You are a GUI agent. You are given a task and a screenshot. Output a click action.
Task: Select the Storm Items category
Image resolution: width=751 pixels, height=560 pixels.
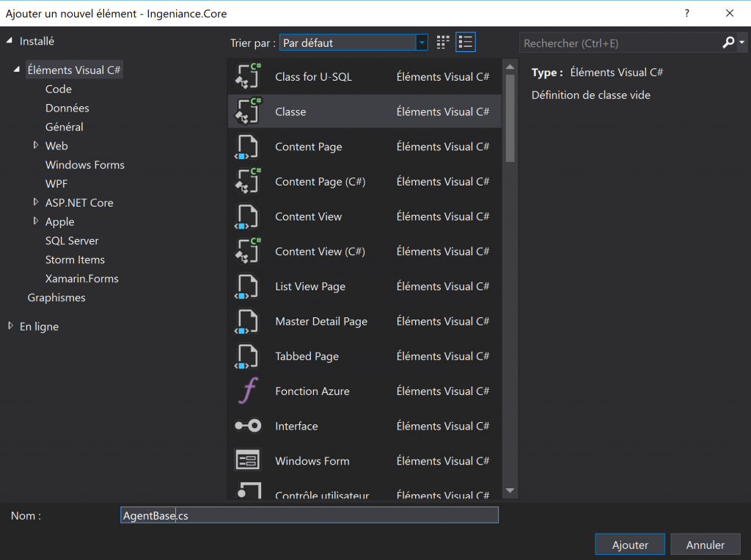[75, 259]
